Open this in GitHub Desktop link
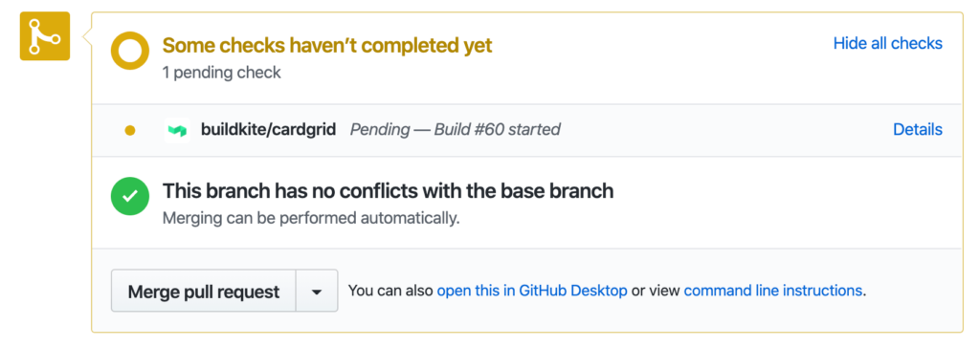 point(532,291)
